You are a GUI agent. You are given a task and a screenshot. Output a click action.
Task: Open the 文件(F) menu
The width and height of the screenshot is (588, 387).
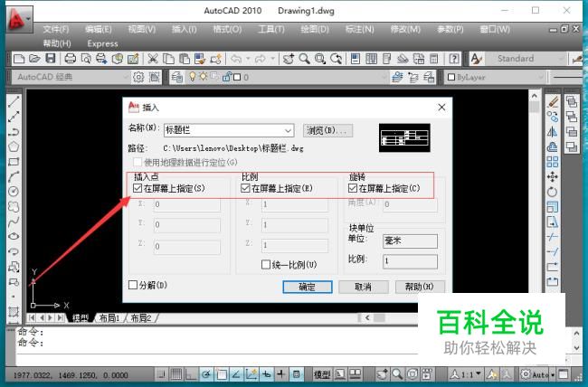(x=55, y=29)
